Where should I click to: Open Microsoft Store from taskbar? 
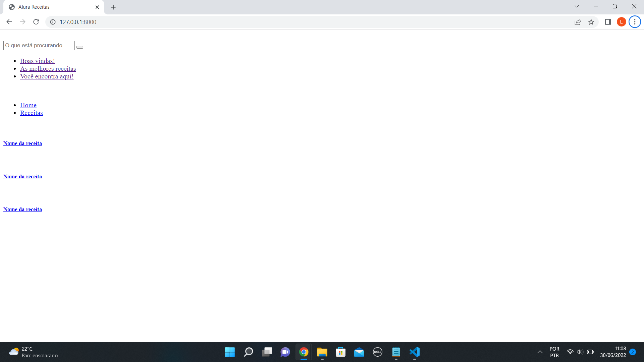(x=341, y=352)
